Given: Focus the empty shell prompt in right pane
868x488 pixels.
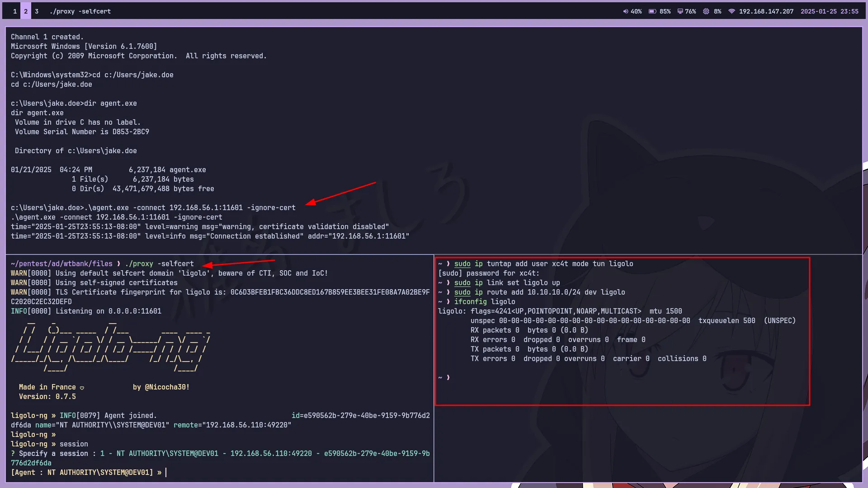Looking at the screenshot, I should click(x=448, y=378).
